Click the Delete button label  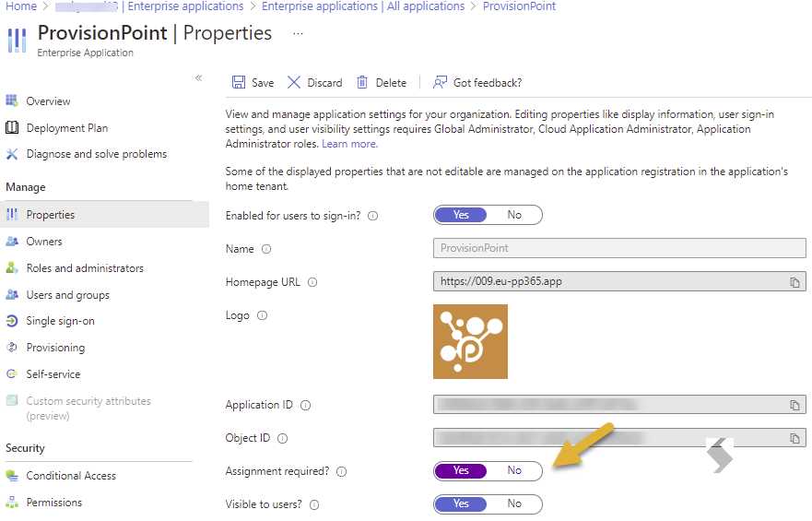tap(391, 83)
